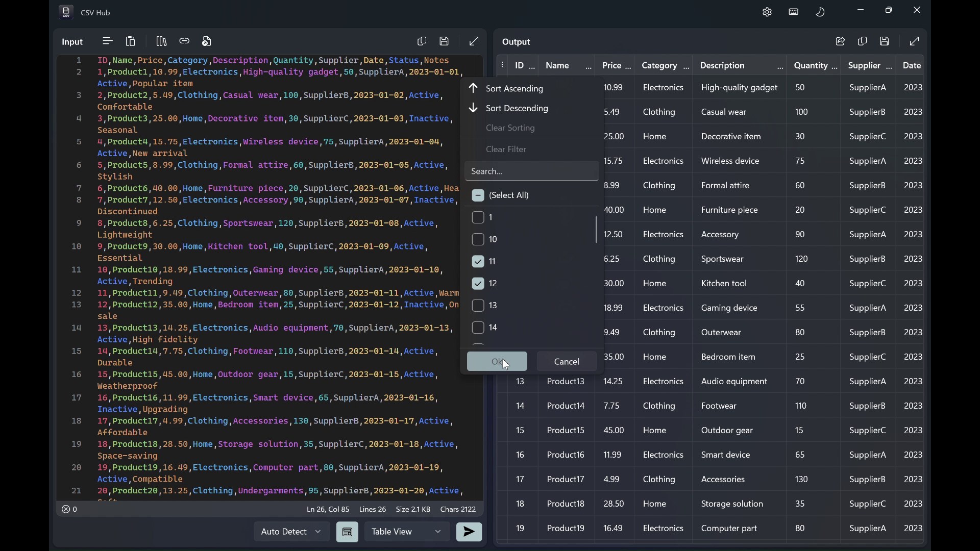This screenshot has height=551, width=980.
Task: Open the Auto Detect dropdown
Action: (292, 533)
